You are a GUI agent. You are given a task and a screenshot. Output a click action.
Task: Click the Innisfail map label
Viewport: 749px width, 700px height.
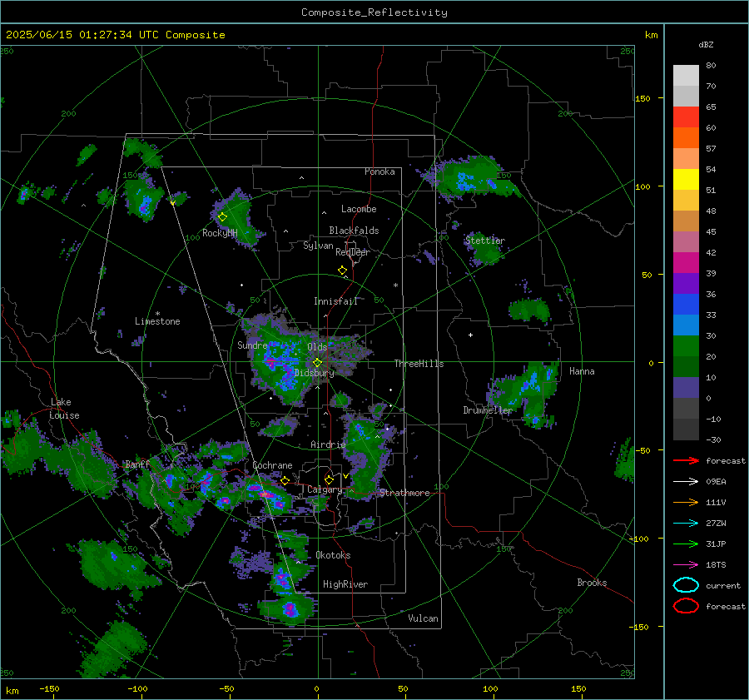(335, 301)
